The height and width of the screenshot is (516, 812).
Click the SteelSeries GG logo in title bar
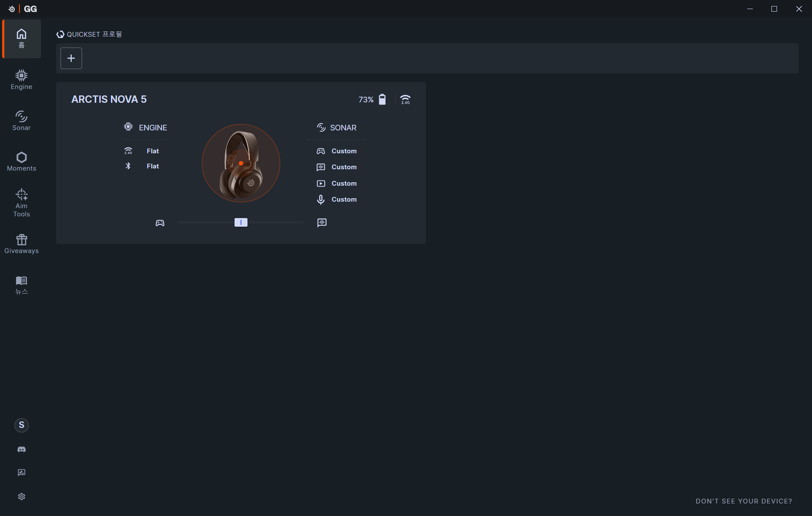pos(23,9)
